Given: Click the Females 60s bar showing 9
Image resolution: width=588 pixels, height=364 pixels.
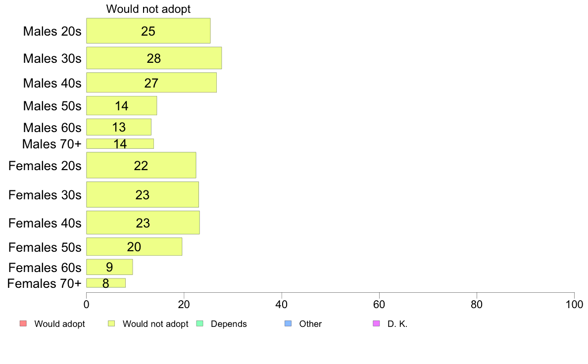Looking at the screenshot, I should click(109, 267).
